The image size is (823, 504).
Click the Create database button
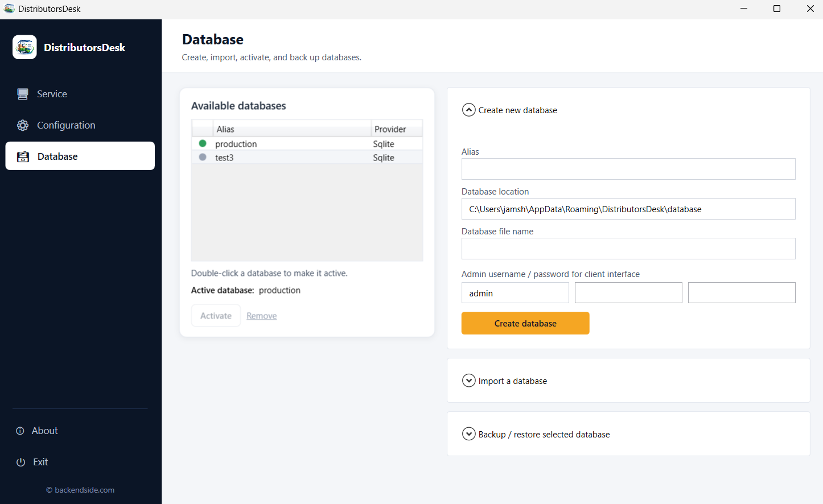coord(525,323)
